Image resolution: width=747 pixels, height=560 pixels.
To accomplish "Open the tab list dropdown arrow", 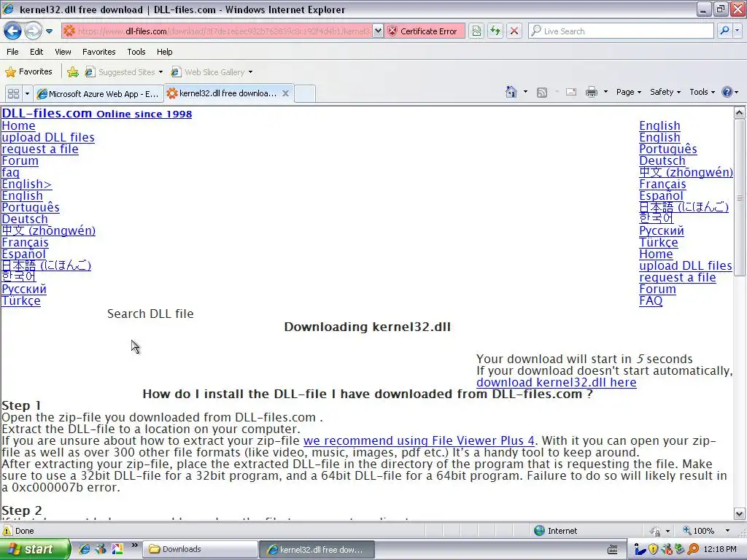I will [27, 93].
